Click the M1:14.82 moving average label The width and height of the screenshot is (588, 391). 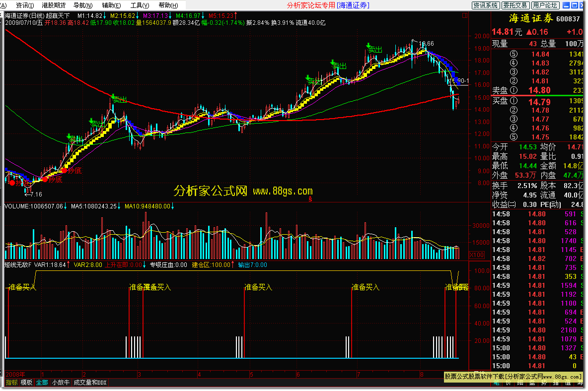pos(90,16)
